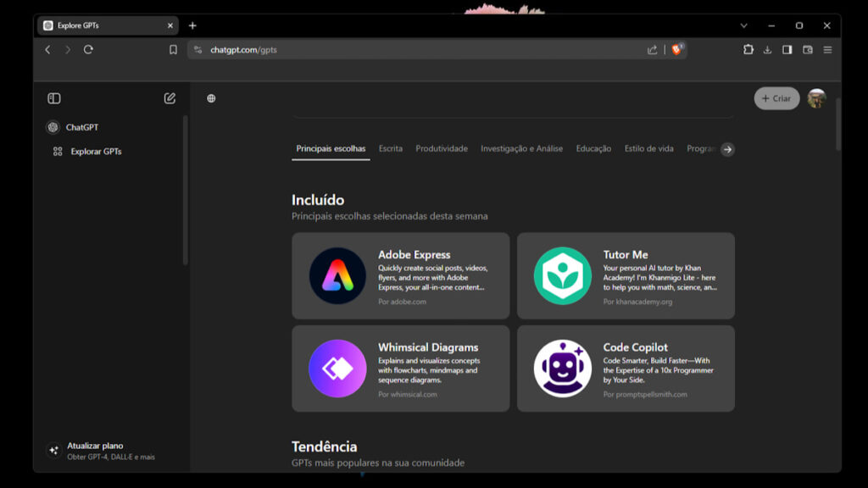Viewport: 868px width, 488px height.
Task: Open the Brave wallet icon
Action: [808, 50]
